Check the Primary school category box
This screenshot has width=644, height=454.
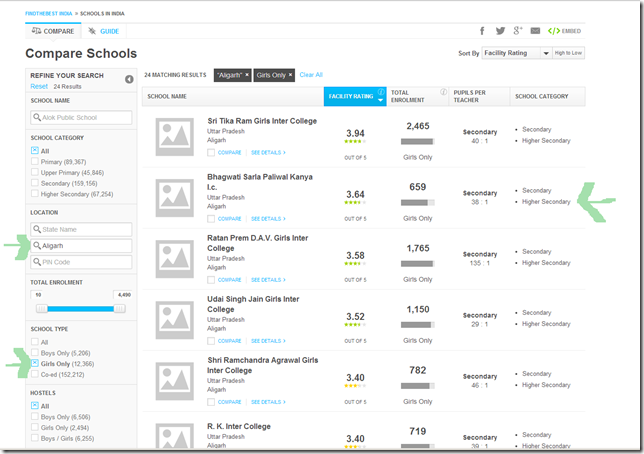36,161
